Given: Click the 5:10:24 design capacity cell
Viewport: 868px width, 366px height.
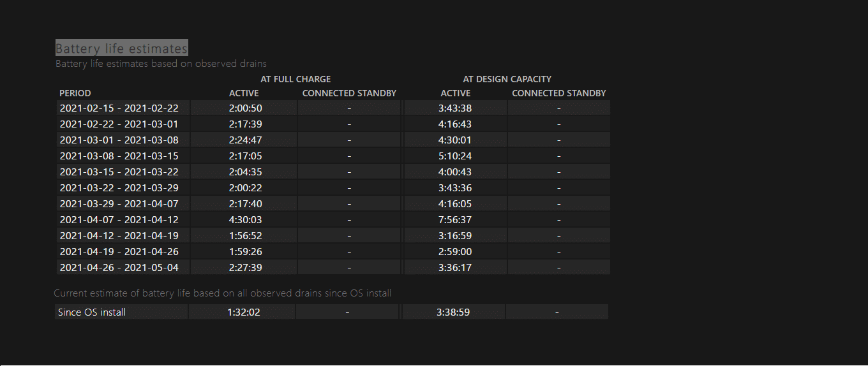Looking at the screenshot, I should click(x=455, y=156).
